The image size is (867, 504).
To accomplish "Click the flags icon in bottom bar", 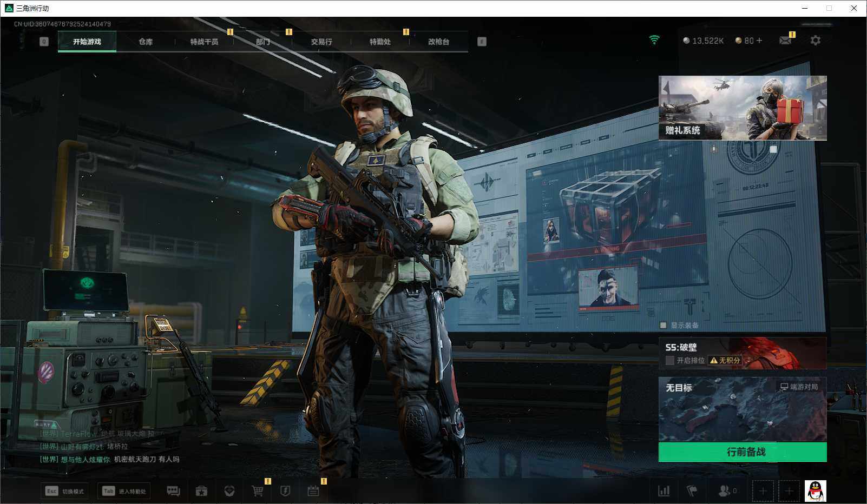I will 692,491.
